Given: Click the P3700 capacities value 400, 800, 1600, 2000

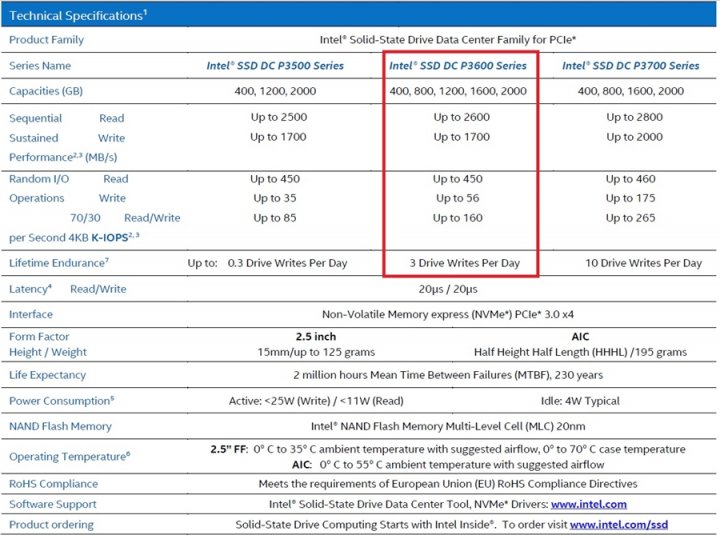Looking at the screenshot, I should pos(630,91).
